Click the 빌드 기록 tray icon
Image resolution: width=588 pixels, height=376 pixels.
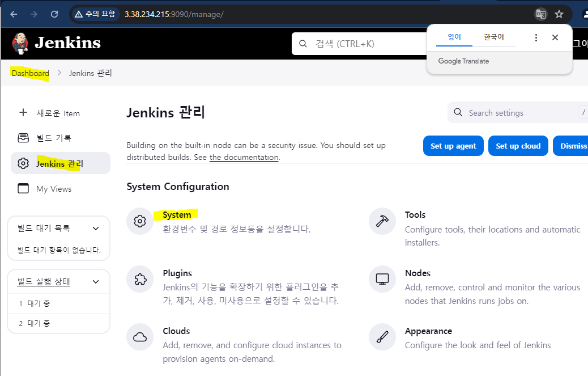coord(23,138)
